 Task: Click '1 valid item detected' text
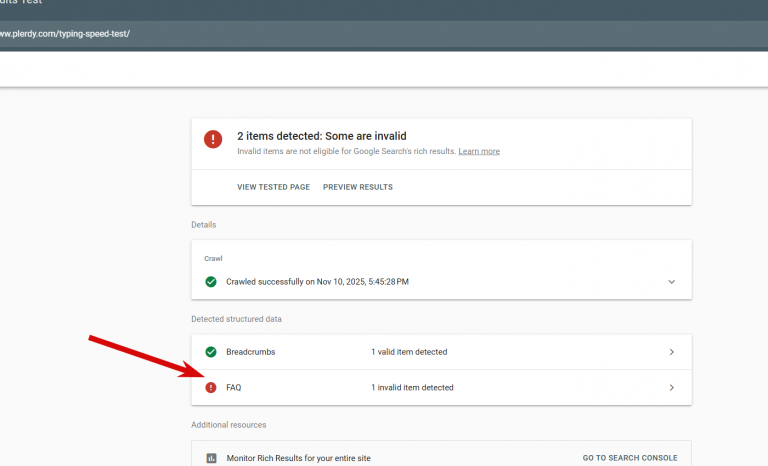[x=409, y=352]
